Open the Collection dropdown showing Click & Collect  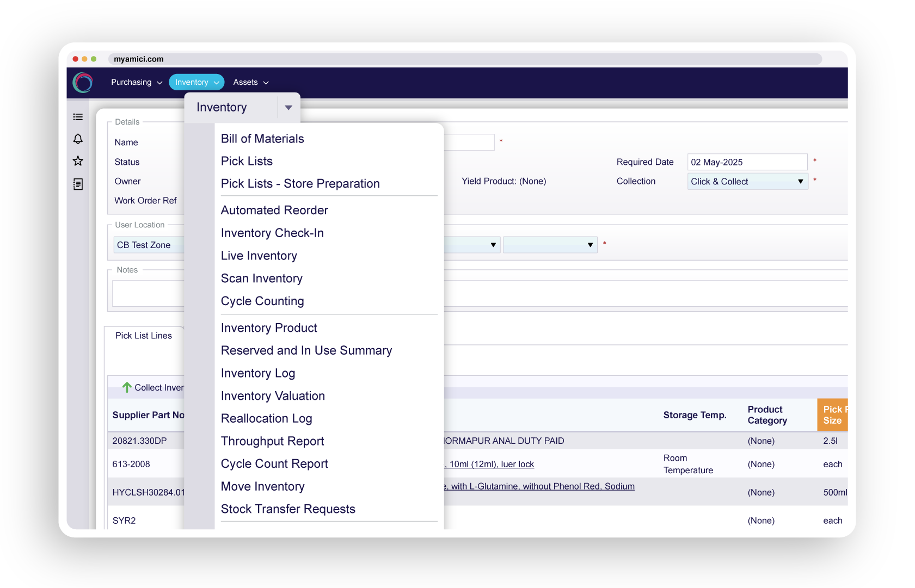coord(747,181)
